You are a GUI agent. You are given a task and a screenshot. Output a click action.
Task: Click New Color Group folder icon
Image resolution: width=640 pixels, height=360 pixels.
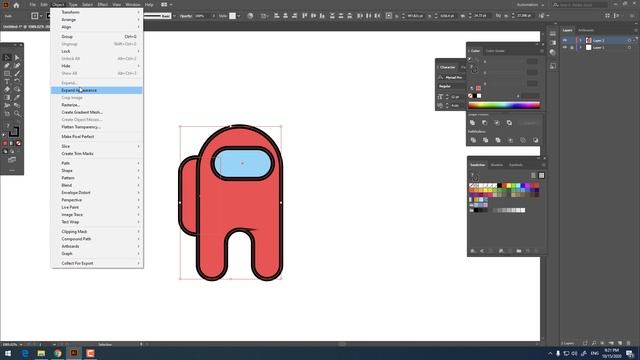(518, 251)
